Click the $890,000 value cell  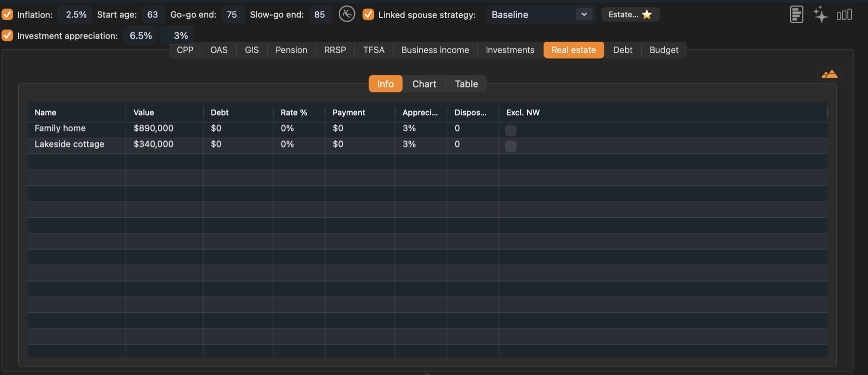(164, 128)
